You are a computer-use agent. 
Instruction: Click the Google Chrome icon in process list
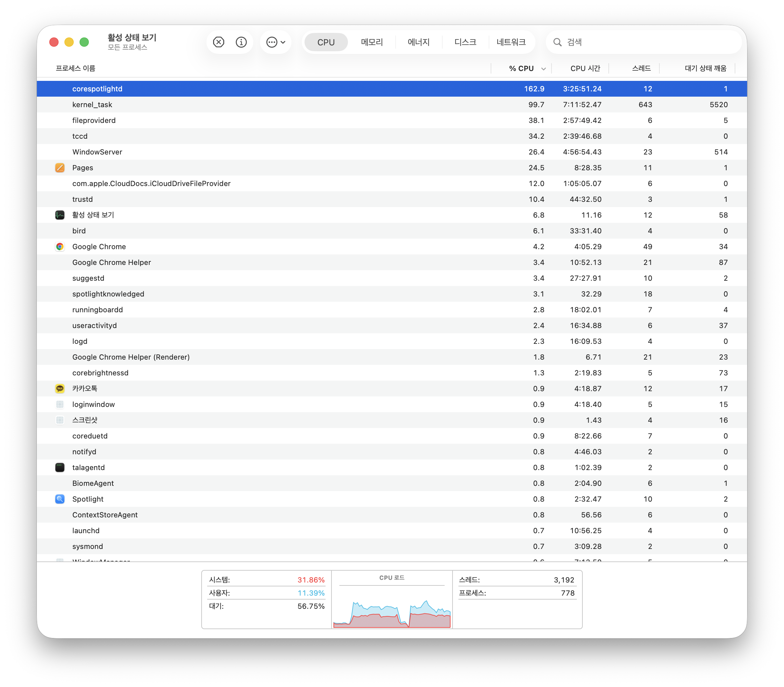(60, 247)
